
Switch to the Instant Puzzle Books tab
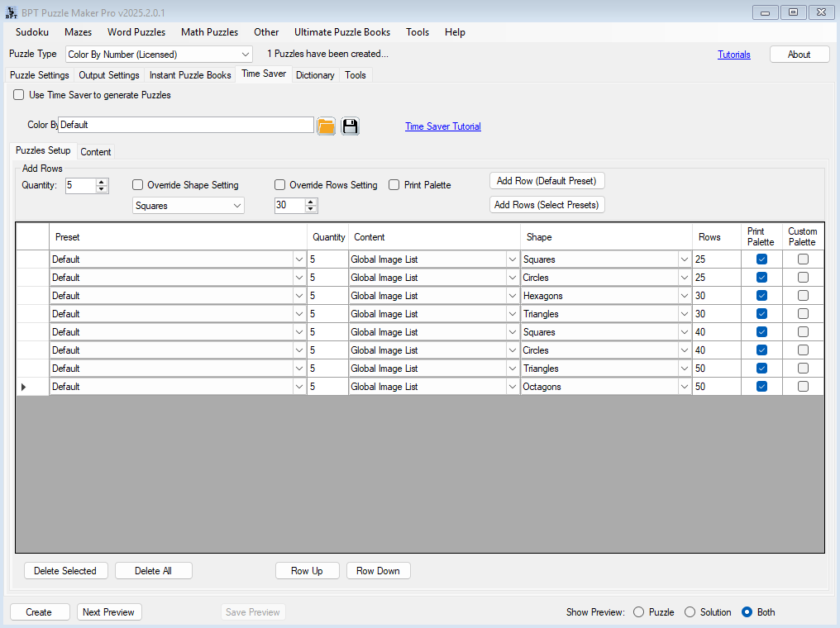[190, 75]
